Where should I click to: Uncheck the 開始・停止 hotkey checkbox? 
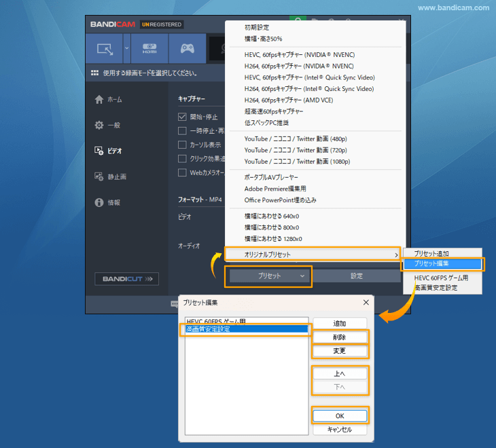(182, 117)
